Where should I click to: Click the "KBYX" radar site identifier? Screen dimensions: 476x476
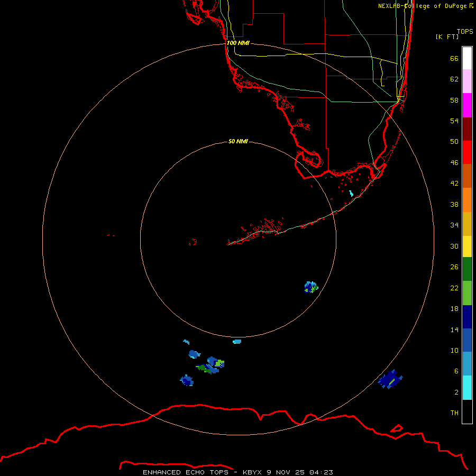252,472
